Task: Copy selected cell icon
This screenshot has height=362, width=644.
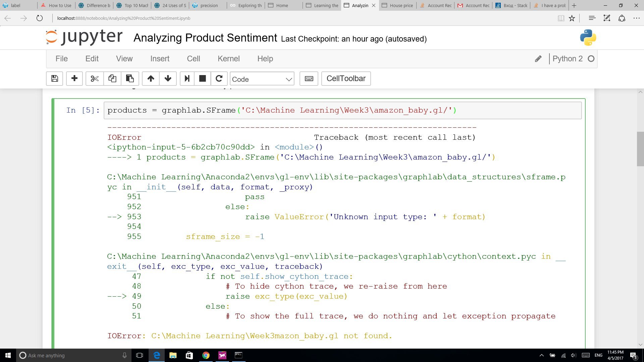Action: (x=112, y=78)
